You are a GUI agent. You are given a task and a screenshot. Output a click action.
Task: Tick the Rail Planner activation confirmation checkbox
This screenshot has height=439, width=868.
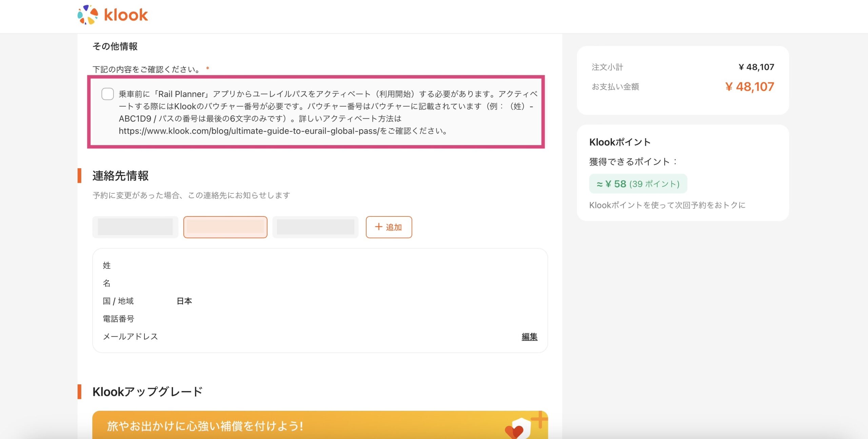tap(107, 94)
